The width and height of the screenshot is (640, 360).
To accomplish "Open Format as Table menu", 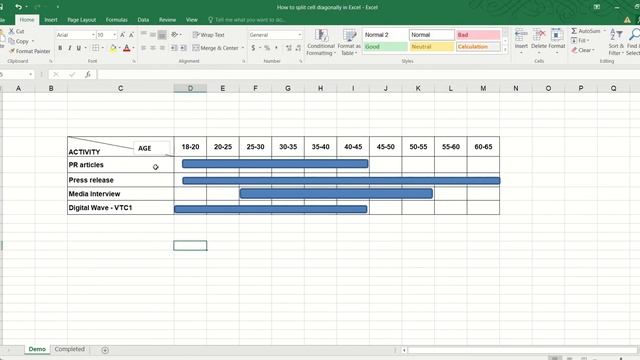I will pos(349,42).
